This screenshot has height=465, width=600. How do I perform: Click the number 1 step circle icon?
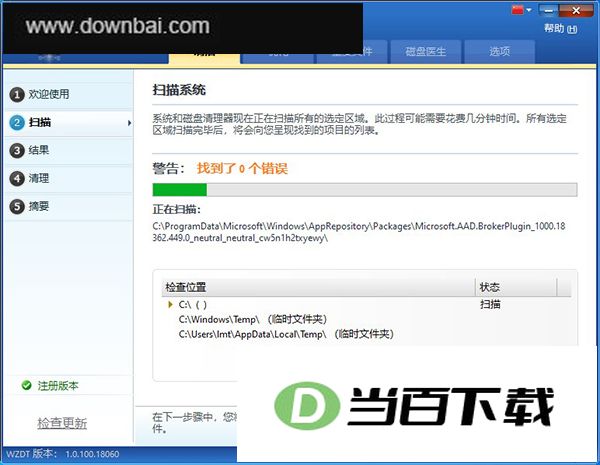pos(17,95)
